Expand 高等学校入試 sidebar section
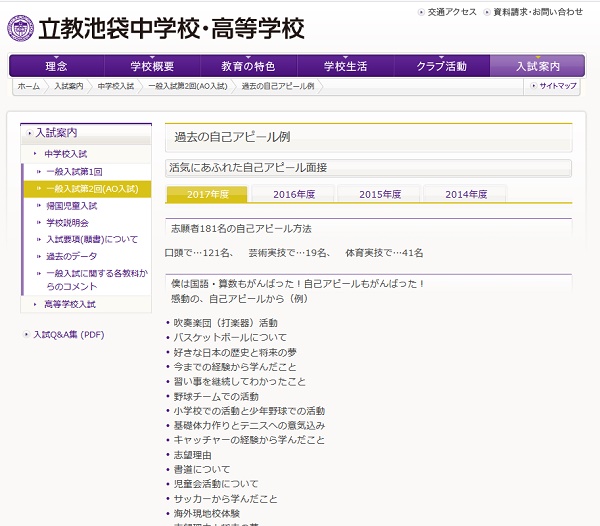 69,304
